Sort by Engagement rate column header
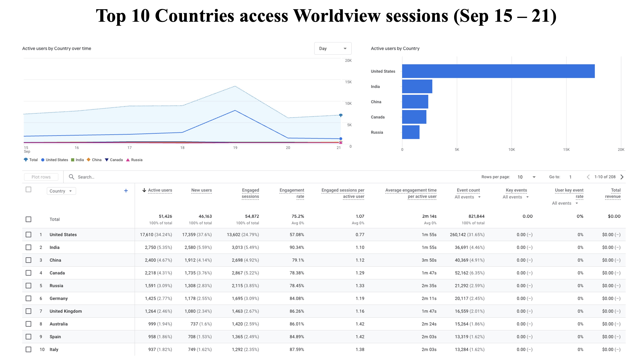The width and height of the screenshot is (644, 358). click(292, 193)
